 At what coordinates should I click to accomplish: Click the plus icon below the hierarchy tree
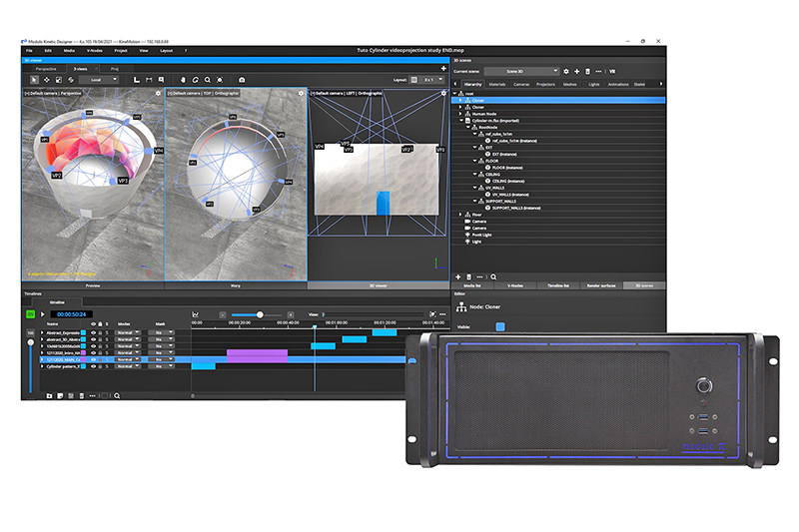coord(457,276)
